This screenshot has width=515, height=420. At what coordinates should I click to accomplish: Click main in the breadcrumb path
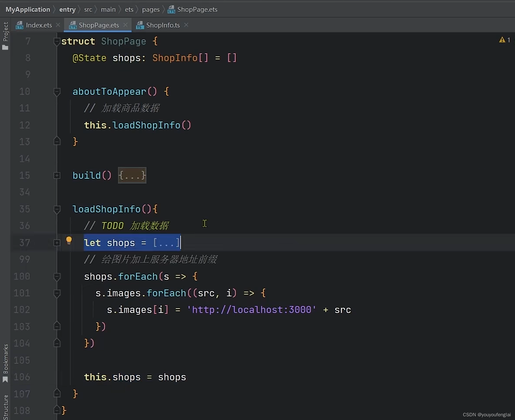[x=108, y=9]
